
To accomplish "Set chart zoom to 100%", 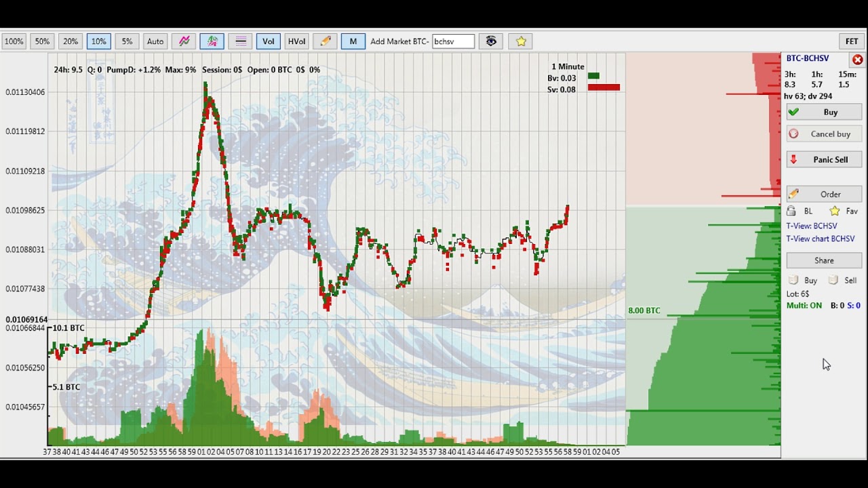I will pyautogui.click(x=14, y=41).
